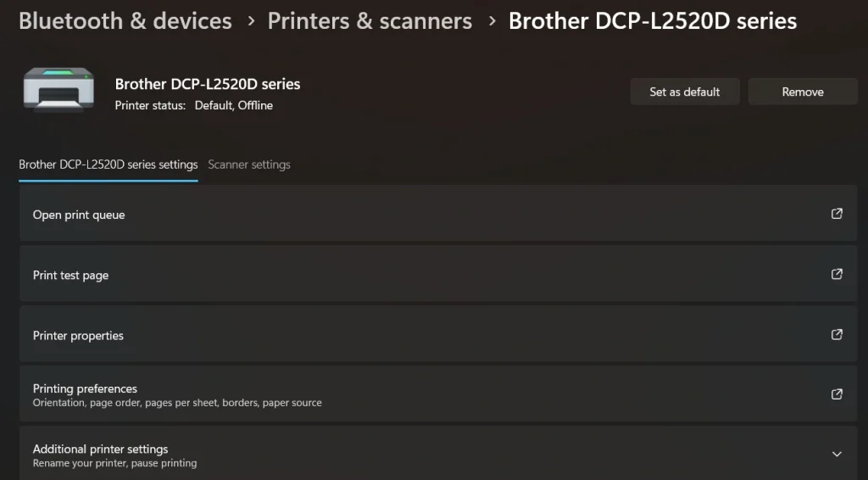Remove the Brother DCP-L2520D printer
The height and width of the screenshot is (480, 868).
[802, 92]
